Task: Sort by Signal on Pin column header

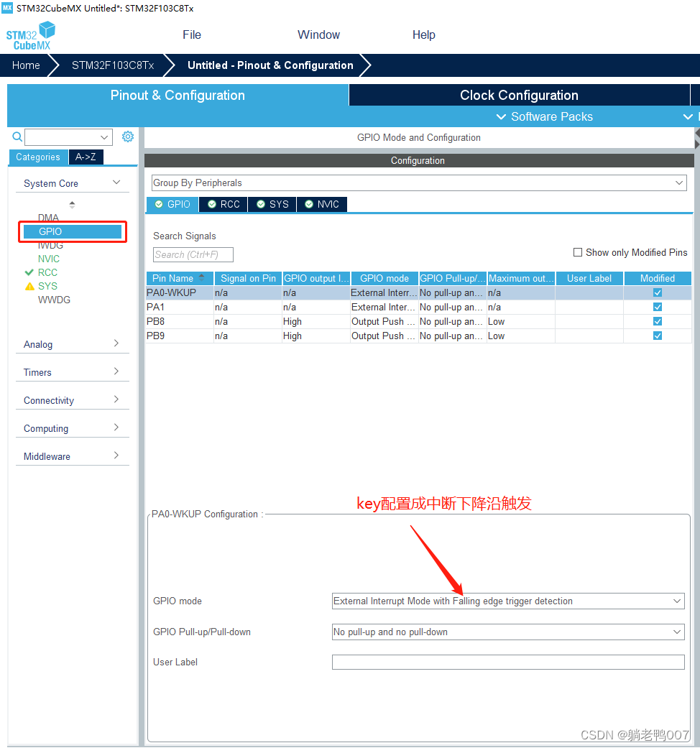Action: click(x=248, y=278)
